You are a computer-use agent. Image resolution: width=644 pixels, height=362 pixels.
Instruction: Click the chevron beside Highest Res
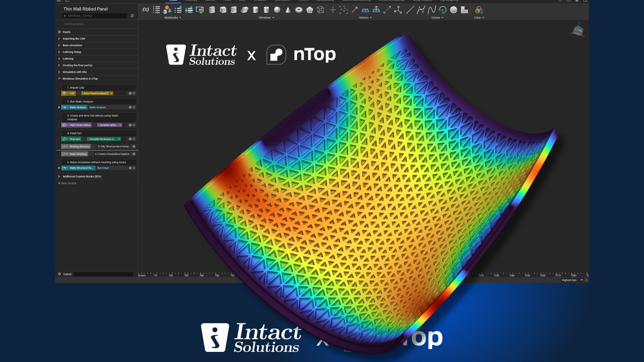[586, 280]
